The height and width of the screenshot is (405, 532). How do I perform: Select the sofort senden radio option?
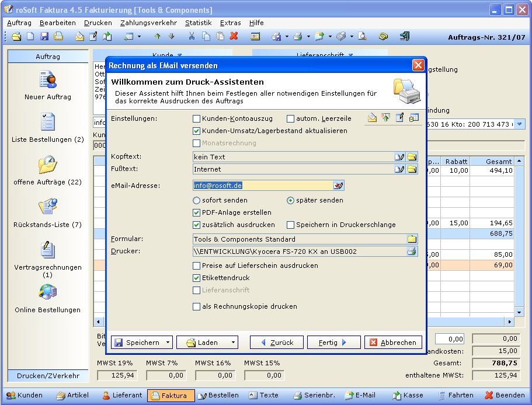(x=197, y=200)
